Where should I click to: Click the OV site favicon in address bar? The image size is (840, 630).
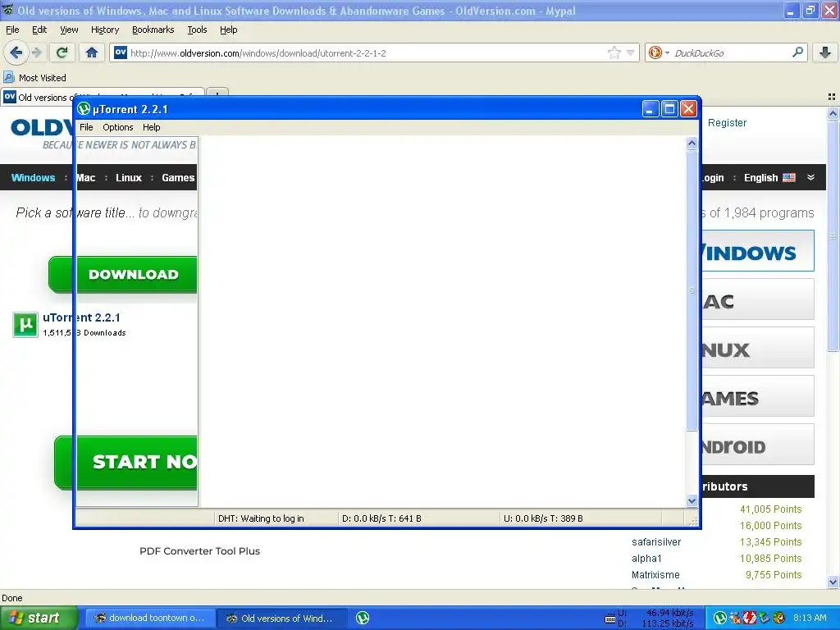pyautogui.click(x=121, y=52)
